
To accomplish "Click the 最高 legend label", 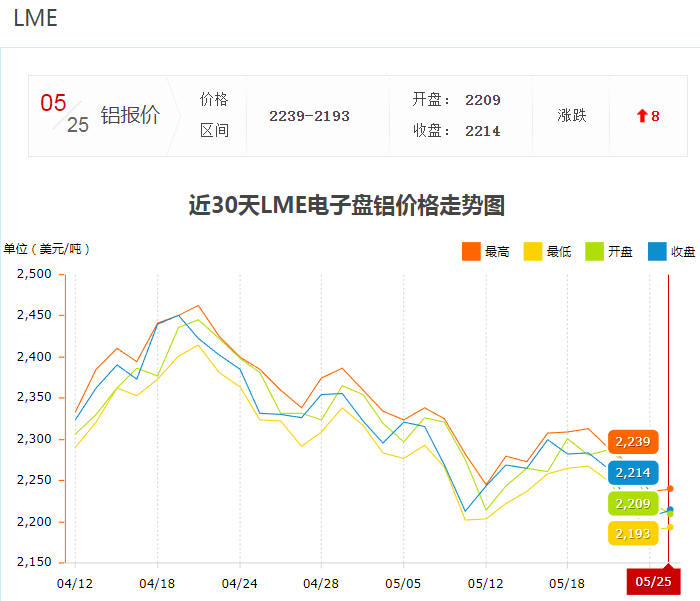I will (497, 252).
